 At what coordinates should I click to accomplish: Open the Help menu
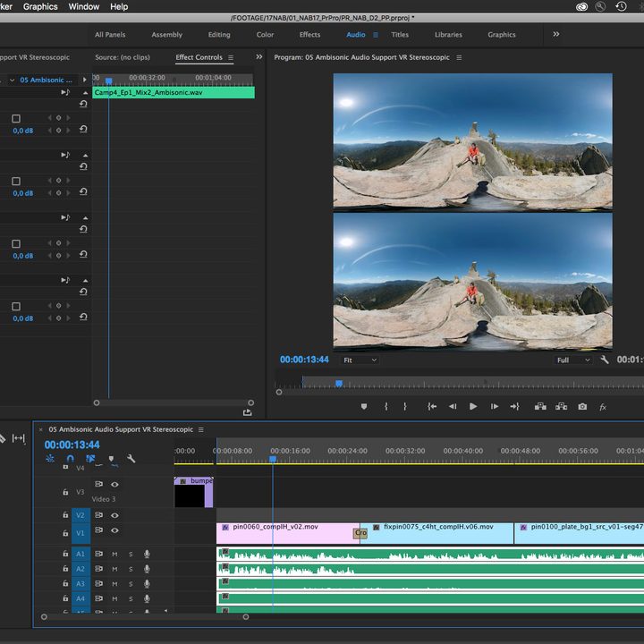pyautogui.click(x=119, y=6)
